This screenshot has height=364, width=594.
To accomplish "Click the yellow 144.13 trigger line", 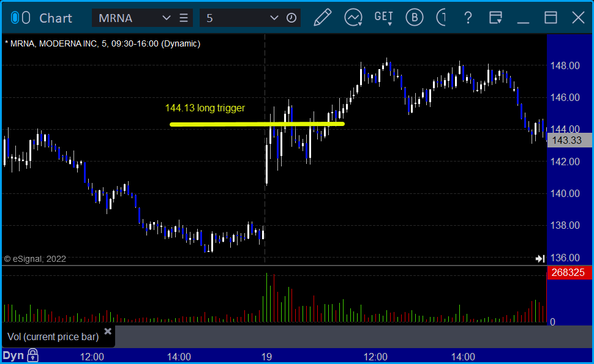I will [x=257, y=124].
